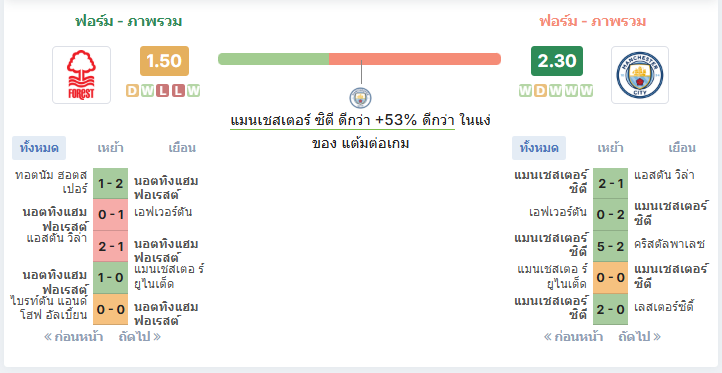Go to 'ถัดไป' next Man City results
Viewport: 722px width, 373px height.
[640, 337]
